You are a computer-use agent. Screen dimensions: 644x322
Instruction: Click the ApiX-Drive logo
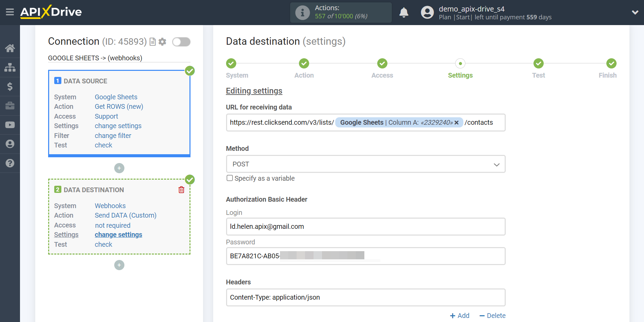(x=51, y=12)
